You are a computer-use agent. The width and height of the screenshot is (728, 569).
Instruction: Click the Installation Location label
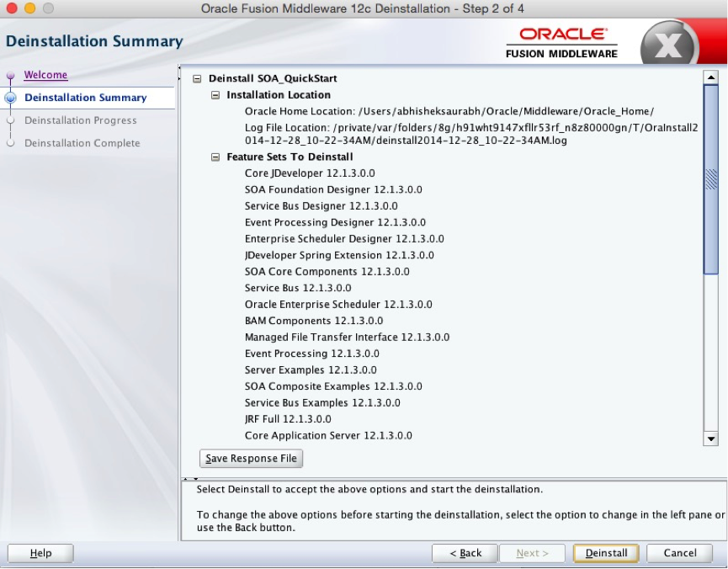pyautogui.click(x=279, y=95)
